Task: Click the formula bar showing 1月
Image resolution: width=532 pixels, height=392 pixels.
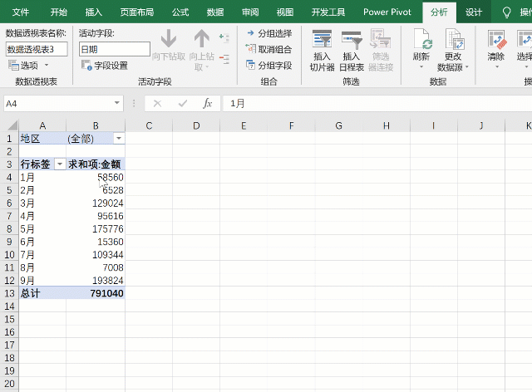Action: pyautogui.click(x=377, y=103)
